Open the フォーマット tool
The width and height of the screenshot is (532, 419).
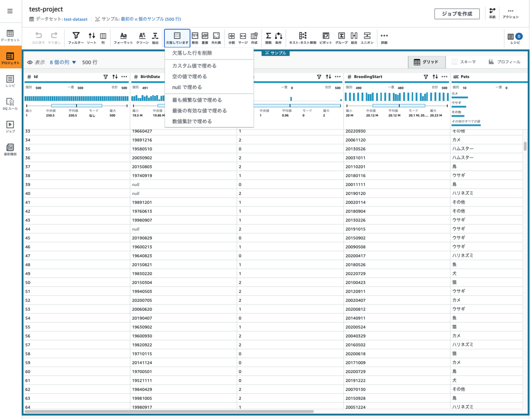coord(123,38)
